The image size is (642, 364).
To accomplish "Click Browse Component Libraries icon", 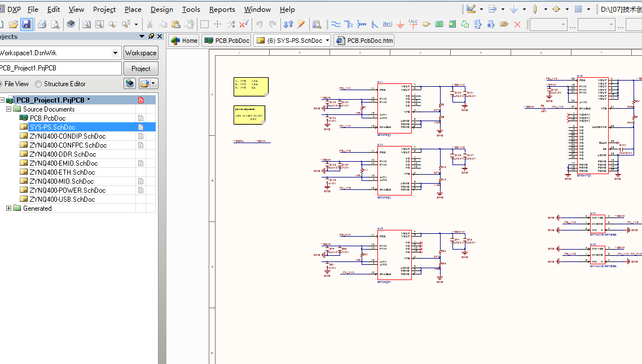I will point(317,25).
